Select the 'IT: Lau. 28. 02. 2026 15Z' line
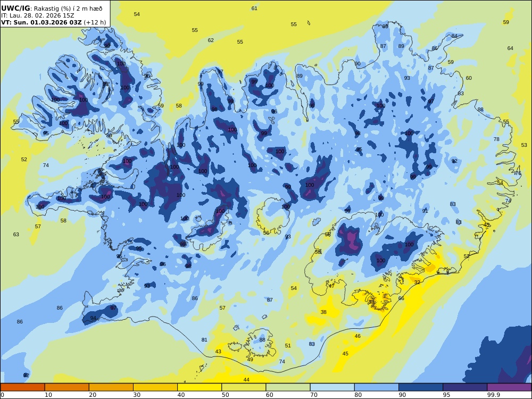Screen dimensions: 532x399 (37, 15)
